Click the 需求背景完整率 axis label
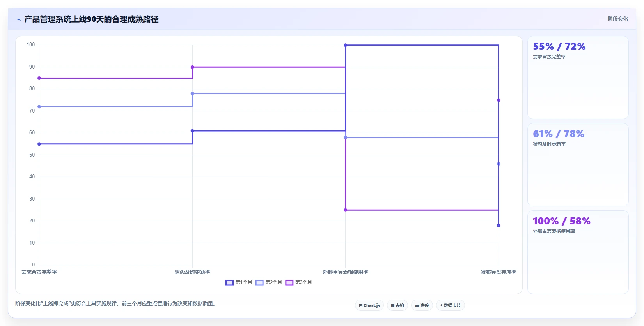Image resolution: width=644 pixels, height=326 pixels. click(x=39, y=272)
